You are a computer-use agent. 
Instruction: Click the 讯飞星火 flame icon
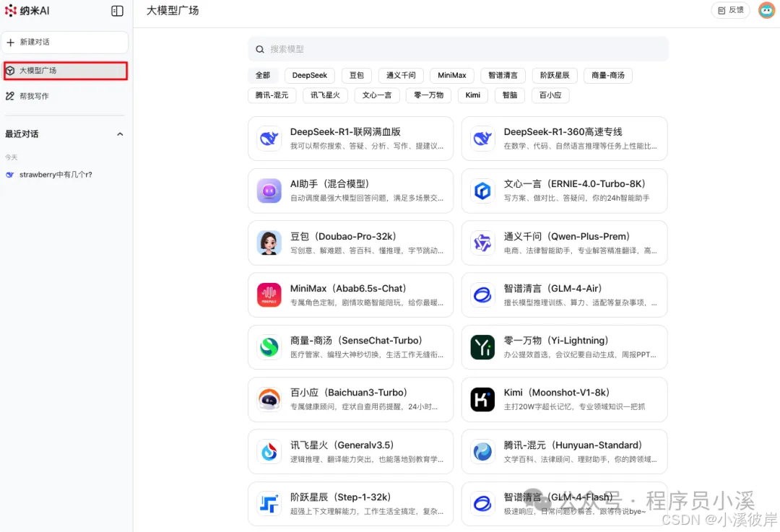pos(269,451)
